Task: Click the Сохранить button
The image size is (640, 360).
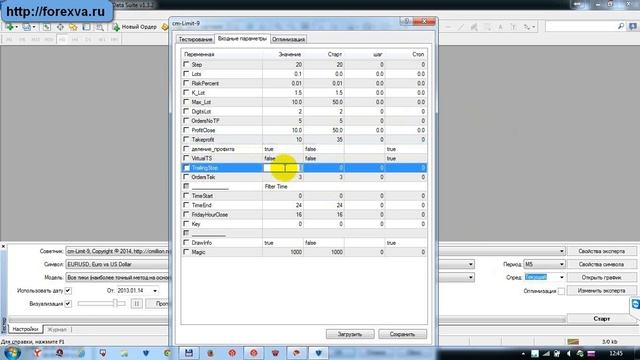Action: pyautogui.click(x=402, y=334)
